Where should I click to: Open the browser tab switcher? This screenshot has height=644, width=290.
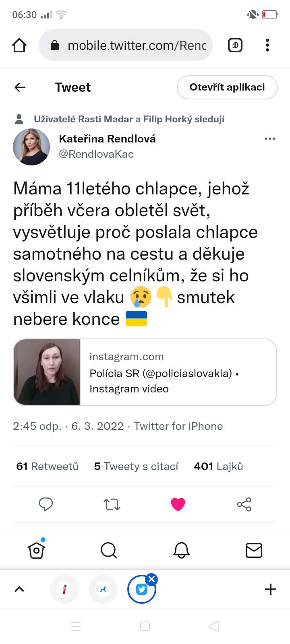pyautogui.click(x=235, y=45)
